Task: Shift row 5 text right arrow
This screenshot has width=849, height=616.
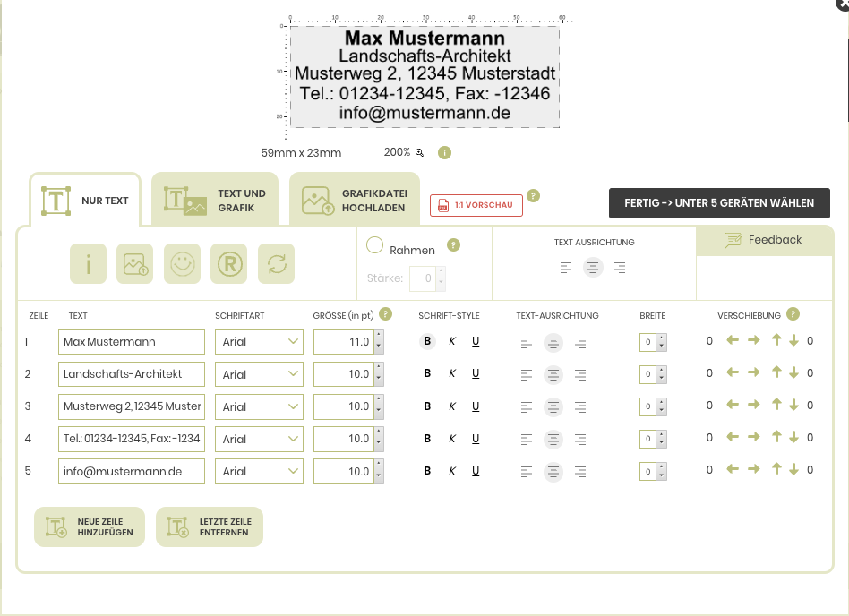Action: (x=754, y=469)
